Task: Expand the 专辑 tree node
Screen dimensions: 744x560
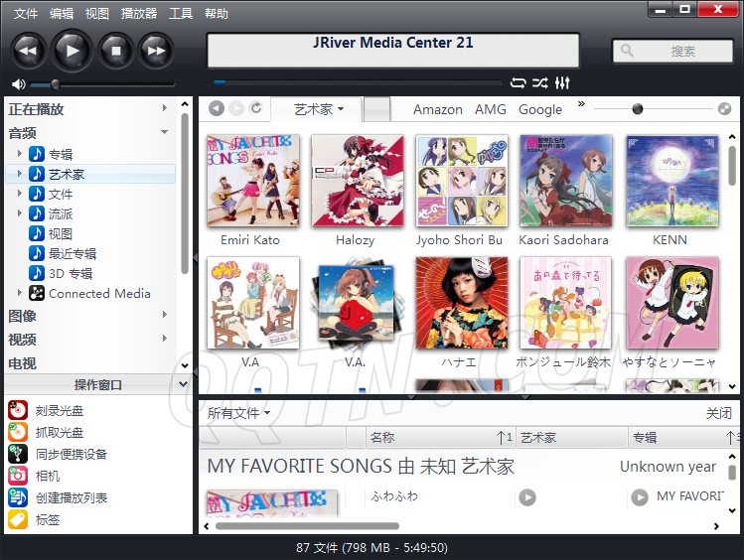Action: coord(19,154)
